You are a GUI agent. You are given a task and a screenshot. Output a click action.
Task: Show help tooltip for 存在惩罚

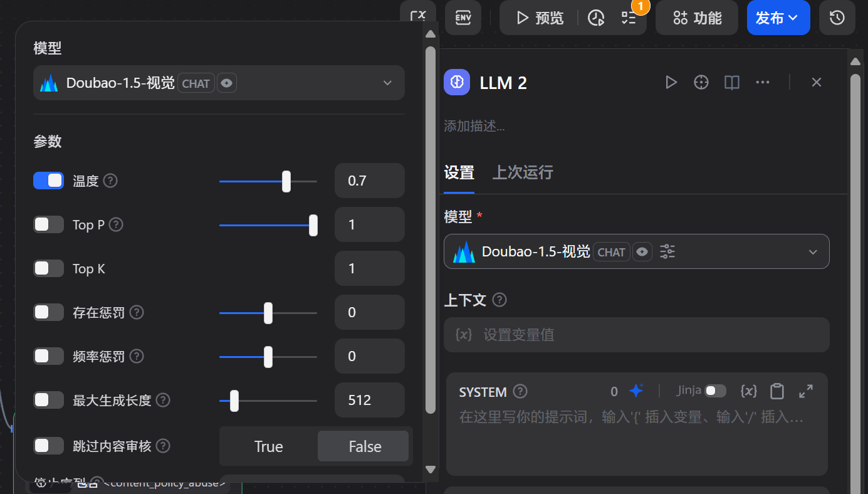pos(137,312)
